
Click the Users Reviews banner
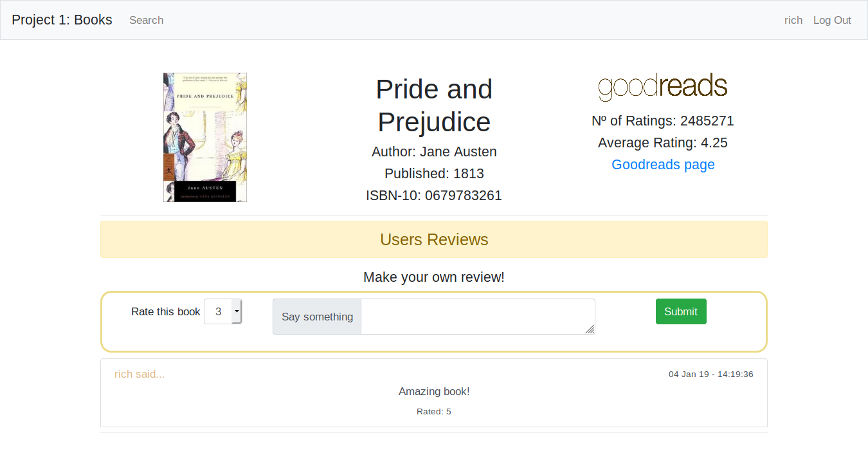pyautogui.click(x=434, y=239)
